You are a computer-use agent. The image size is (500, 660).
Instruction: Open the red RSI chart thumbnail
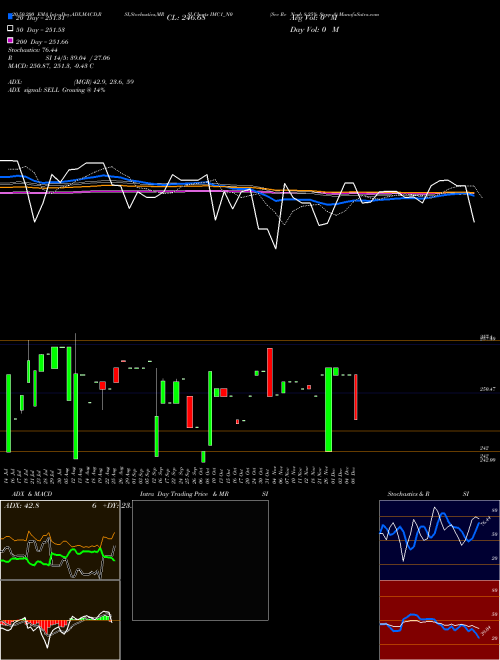tap(439, 620)
